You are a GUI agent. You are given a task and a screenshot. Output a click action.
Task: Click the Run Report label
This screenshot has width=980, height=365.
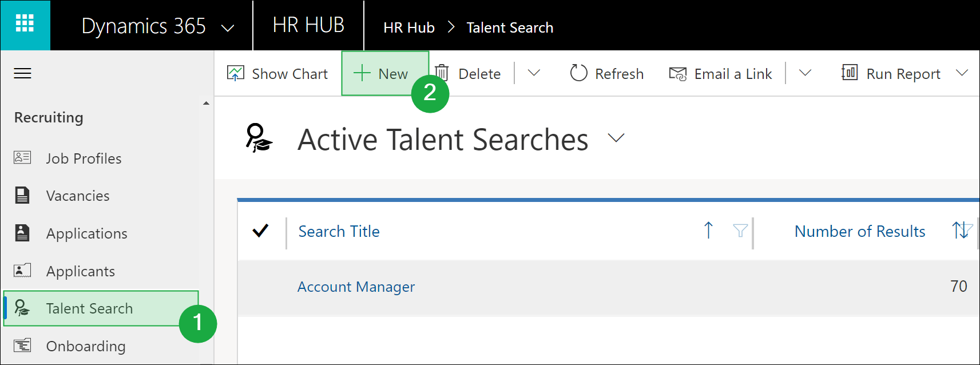903,74
